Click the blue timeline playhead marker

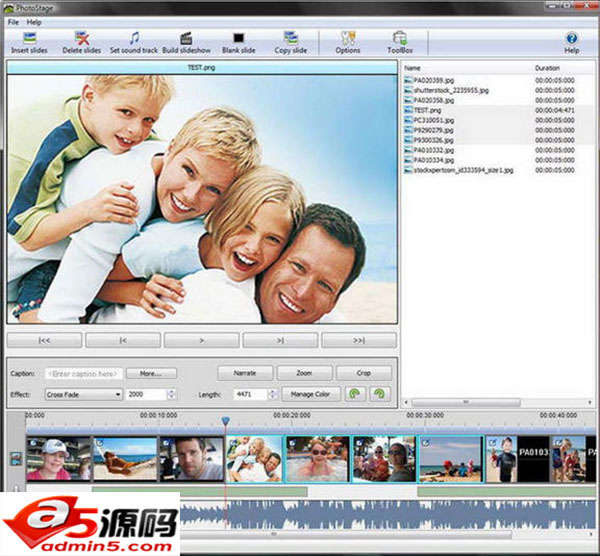point(226,421)
